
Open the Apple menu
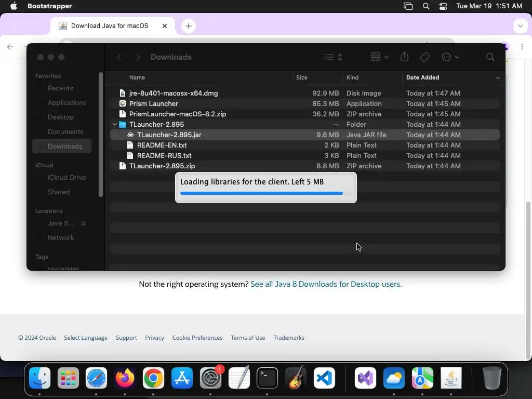click(x=14, y=6)
